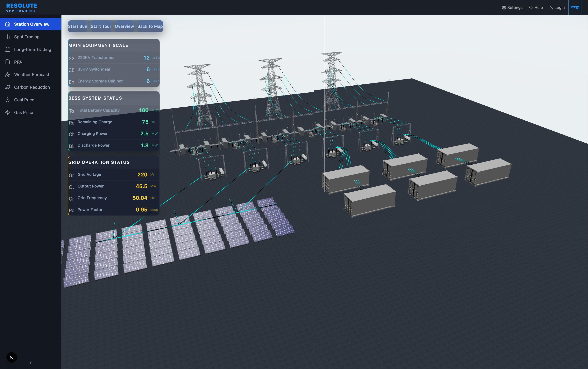Click the Back to Map button
Screen dimensions: 588x369
[x=150, y=26]
